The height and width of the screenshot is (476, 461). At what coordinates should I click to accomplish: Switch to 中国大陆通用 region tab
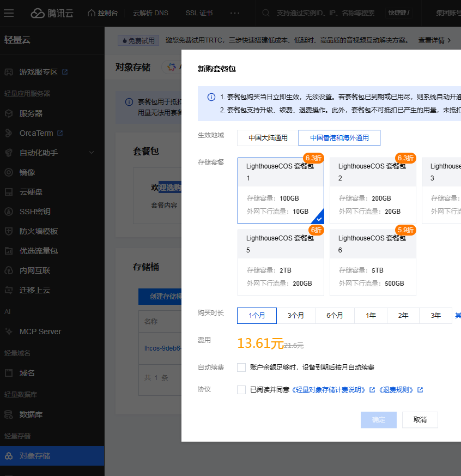pos(268,138)
